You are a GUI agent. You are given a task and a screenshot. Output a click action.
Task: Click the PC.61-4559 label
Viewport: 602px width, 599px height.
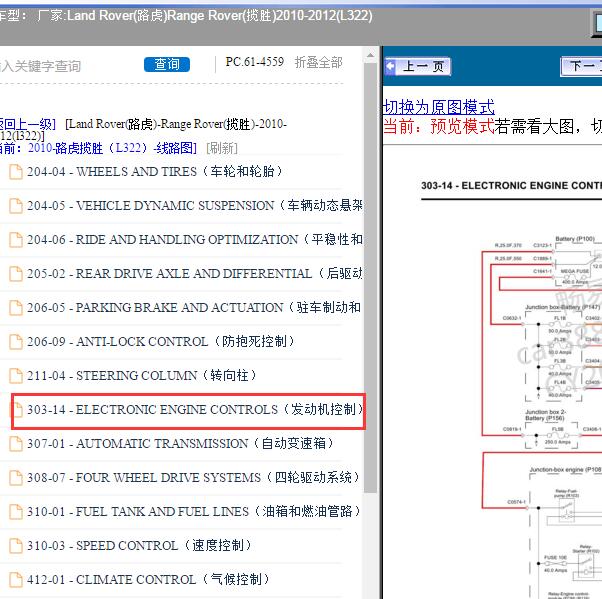pyautogui.click(x=255, y=62)
